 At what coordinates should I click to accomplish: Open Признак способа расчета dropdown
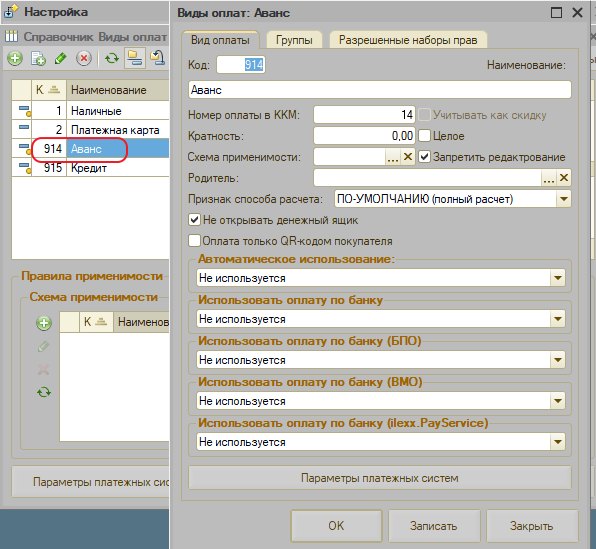563,199
